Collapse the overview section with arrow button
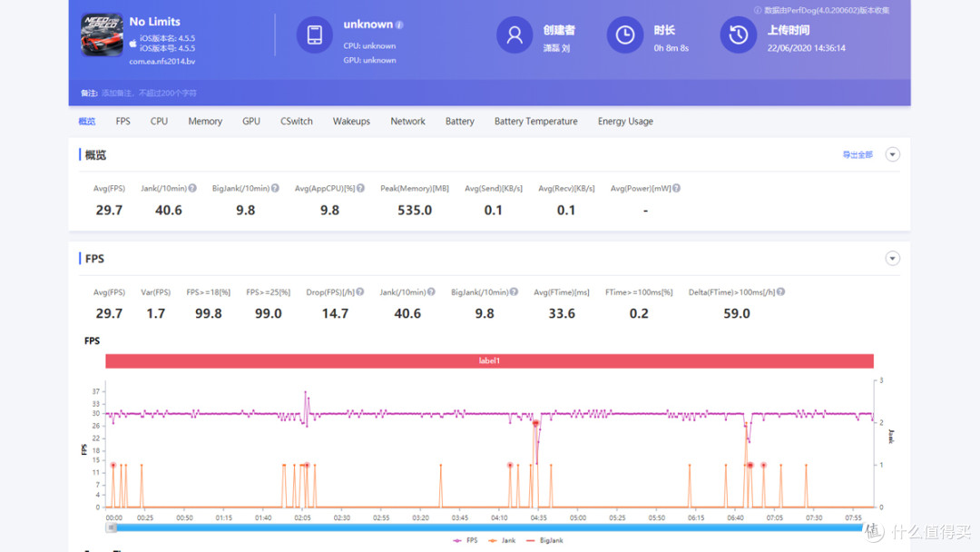This screenshot has height=552, width=980. coord(893,154)
